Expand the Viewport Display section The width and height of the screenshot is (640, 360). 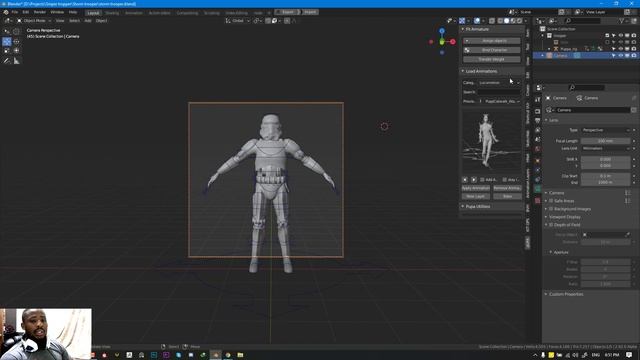coord(563,217)
